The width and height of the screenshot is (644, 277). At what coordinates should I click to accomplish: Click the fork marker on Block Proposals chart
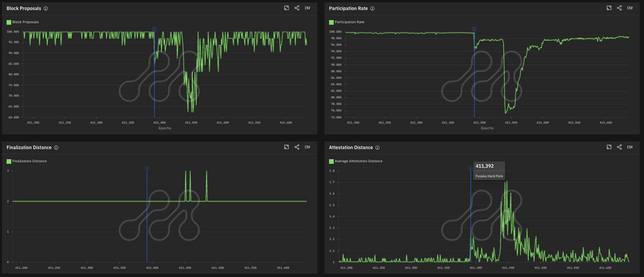(154, 29)
